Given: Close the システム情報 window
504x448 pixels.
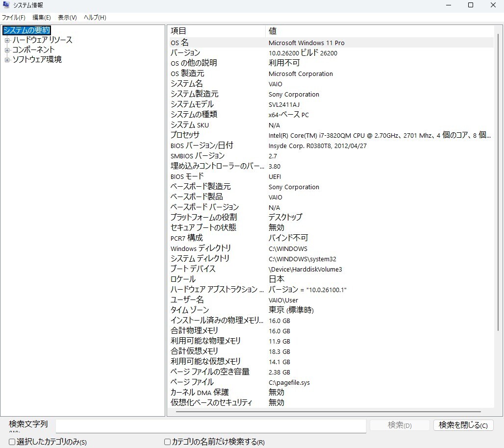Looking at the screenshot, I should 493,5.
